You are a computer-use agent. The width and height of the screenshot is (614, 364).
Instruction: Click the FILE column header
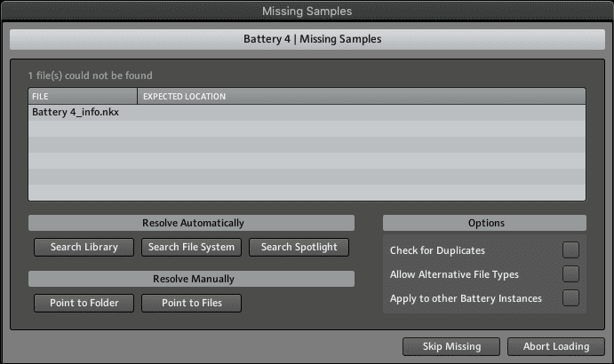click(x=83, y=96)
